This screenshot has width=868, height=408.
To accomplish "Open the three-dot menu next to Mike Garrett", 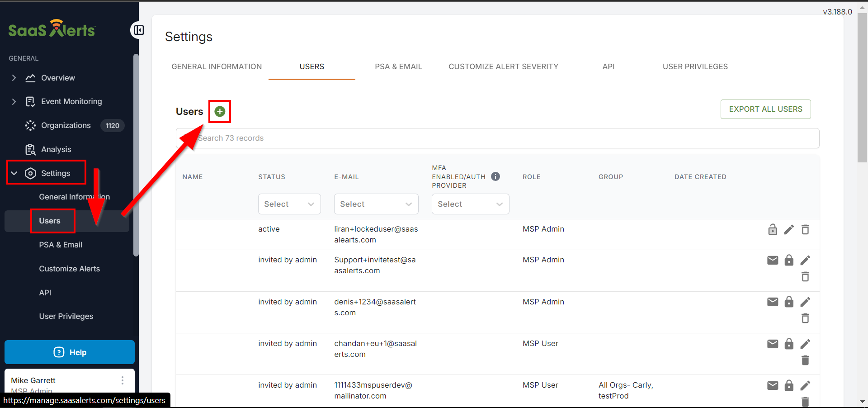I will tap(123, 380).
